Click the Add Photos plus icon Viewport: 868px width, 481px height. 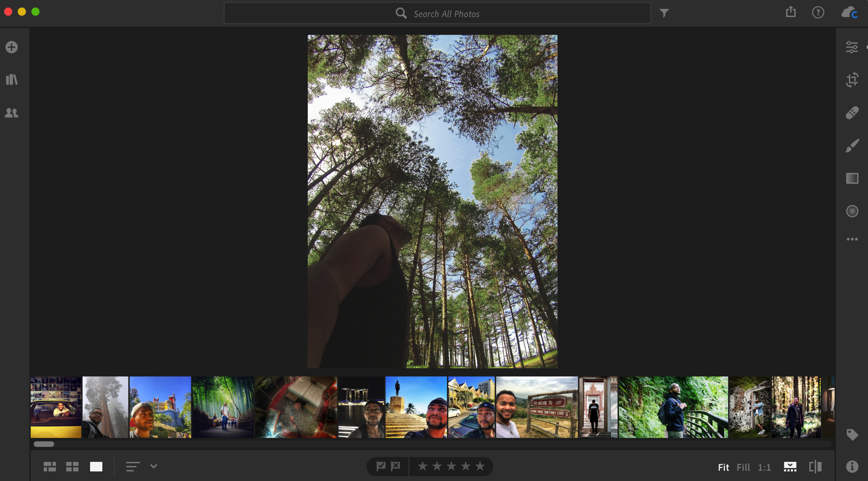pos(12,47)
